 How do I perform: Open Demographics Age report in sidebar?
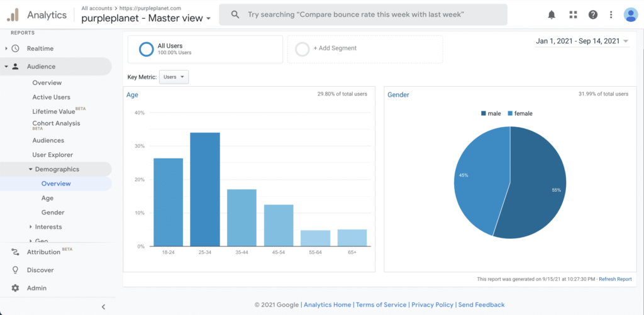(x=47, y=198)
